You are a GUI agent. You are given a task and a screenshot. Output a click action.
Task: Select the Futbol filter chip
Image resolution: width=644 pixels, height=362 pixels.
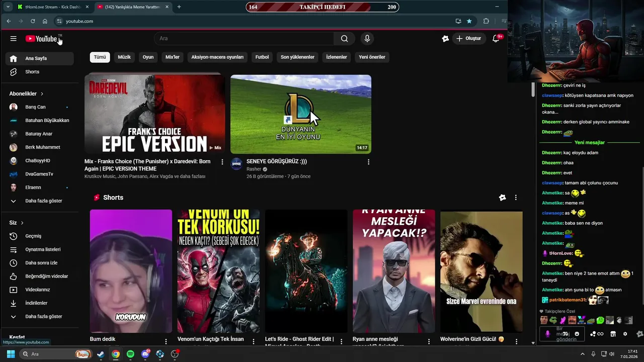click(262, 57)
